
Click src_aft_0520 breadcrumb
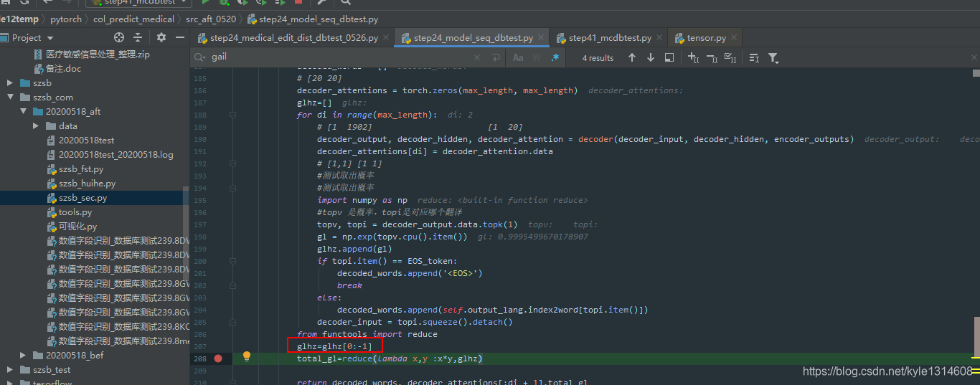tap(211, 19)
